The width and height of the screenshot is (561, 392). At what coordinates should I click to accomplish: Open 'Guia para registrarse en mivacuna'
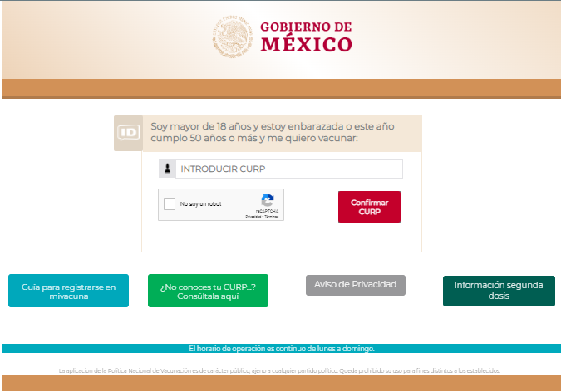click(68, 291)
